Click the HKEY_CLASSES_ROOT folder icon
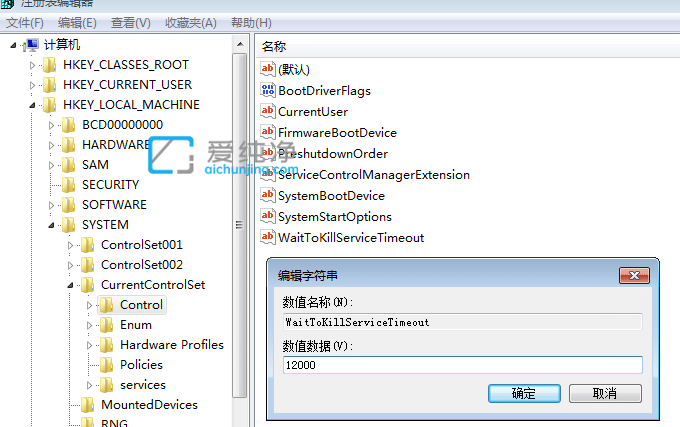The height and width of the screenshot is (427, 680). (49, 65)
